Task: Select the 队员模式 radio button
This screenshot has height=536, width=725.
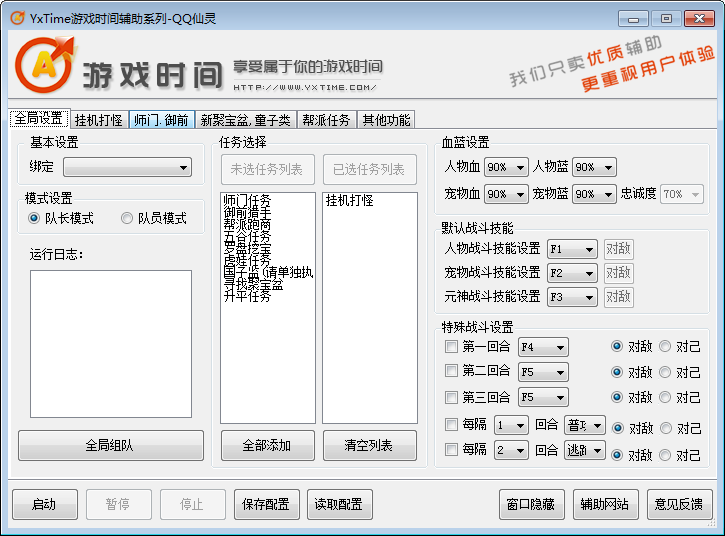Action: 127,218
